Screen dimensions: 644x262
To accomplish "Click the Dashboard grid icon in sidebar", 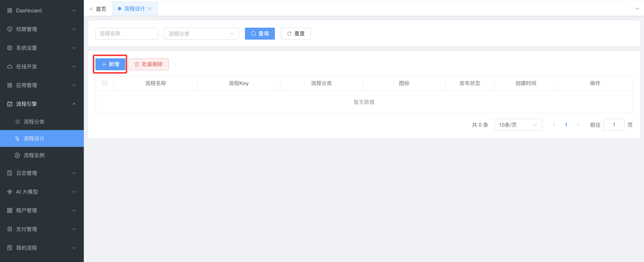I will click(x=10, y=10).
